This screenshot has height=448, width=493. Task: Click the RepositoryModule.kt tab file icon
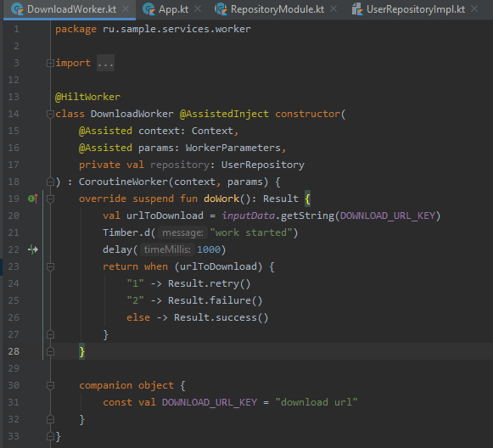[x=221, y=9]
